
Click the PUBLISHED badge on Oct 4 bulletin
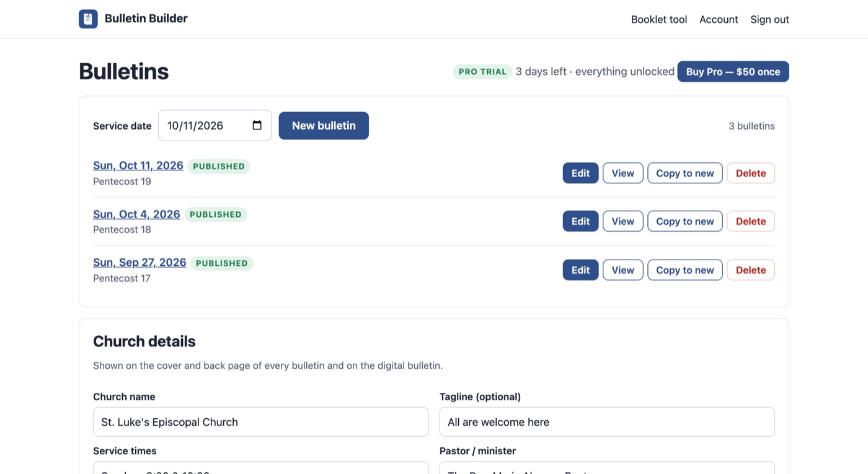216,214
